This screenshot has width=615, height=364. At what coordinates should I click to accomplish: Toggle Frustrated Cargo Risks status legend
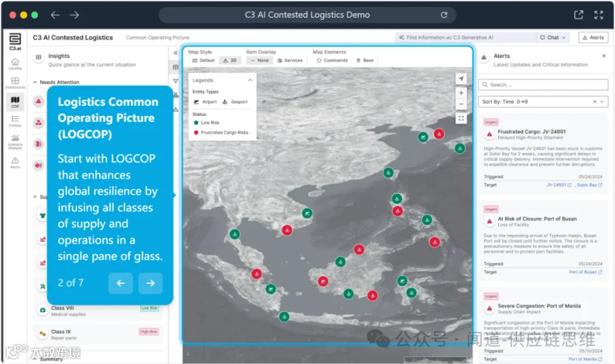[x=221, y=132]
